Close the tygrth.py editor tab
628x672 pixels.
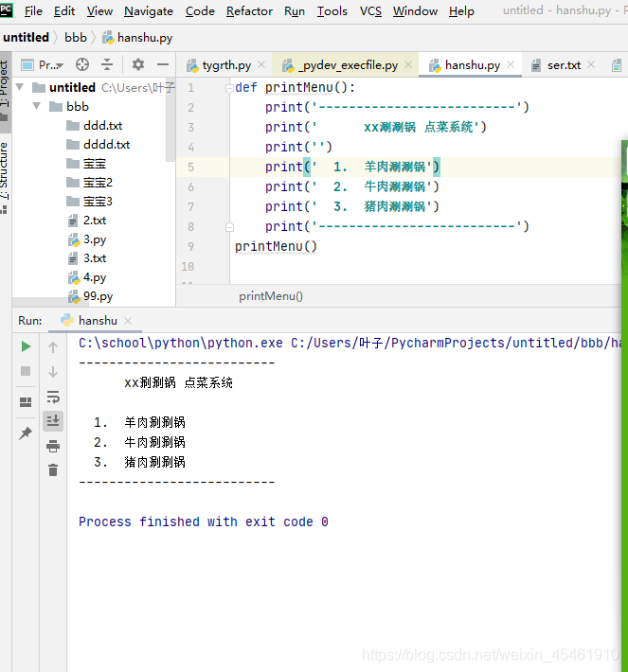click(x=261, y=64)
